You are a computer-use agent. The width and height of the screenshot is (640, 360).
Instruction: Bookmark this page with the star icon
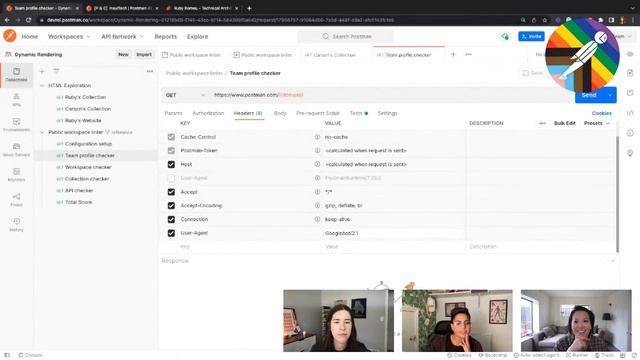click(544, 20)
